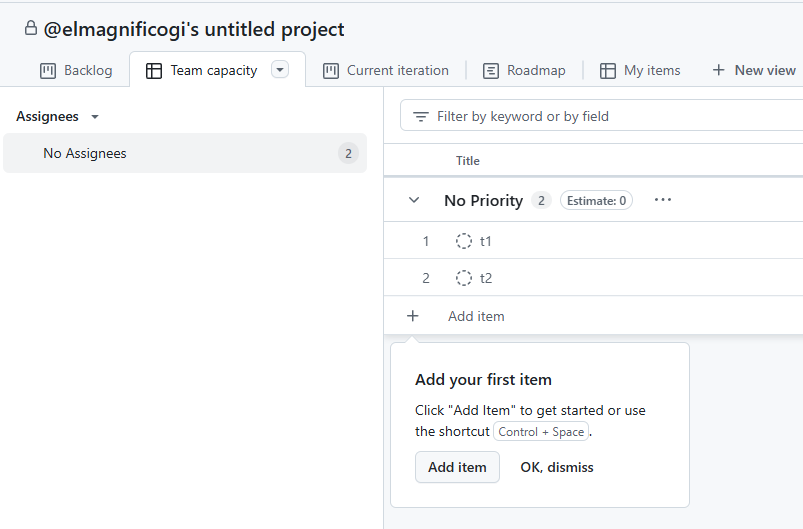Click the Roadmap view icon
Screen dimensions: 803x529
tap(491, 71)
